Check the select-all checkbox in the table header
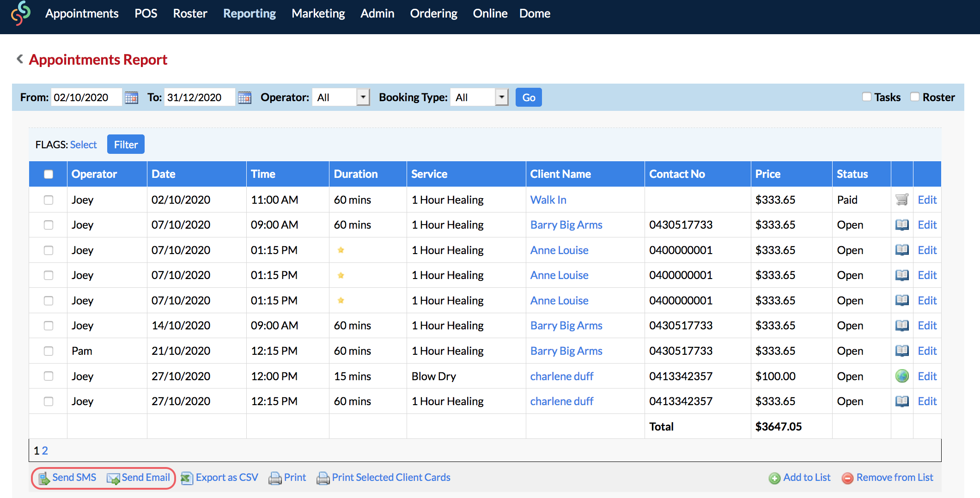 (48, 174)
